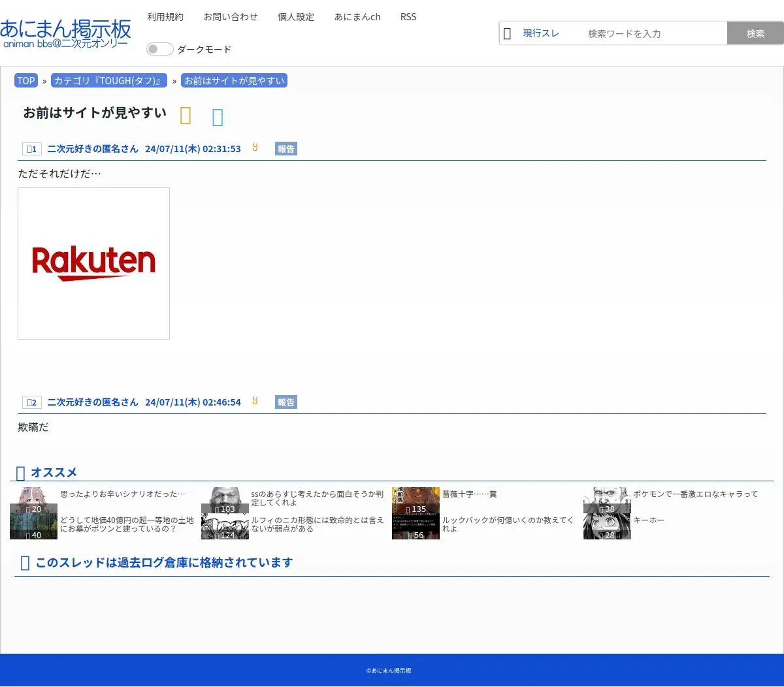Open recommended thread 思ったよりお辛いシナリオだった…

123,494
